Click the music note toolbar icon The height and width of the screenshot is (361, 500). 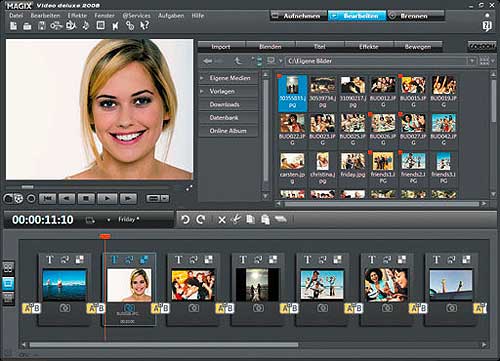tap(86, 26)
